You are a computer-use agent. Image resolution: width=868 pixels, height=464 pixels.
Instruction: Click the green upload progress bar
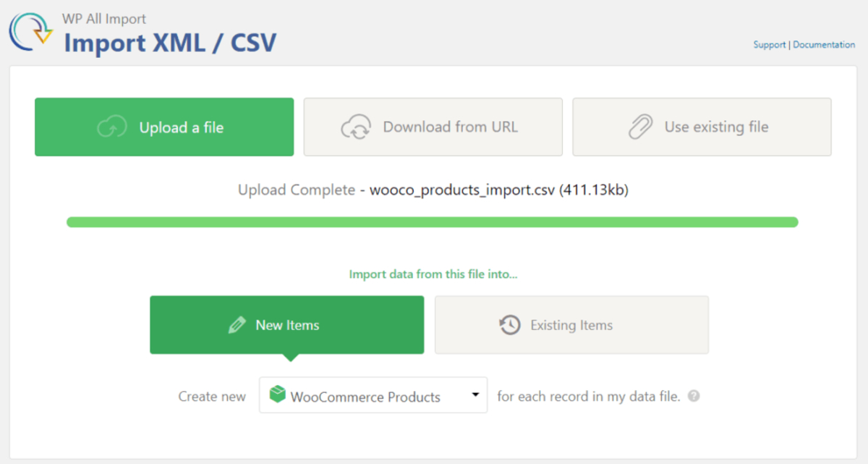[433, 222]
